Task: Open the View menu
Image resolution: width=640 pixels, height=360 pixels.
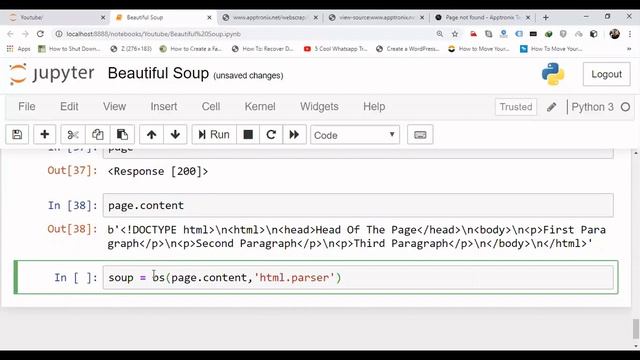Action: tap(114, 107)
